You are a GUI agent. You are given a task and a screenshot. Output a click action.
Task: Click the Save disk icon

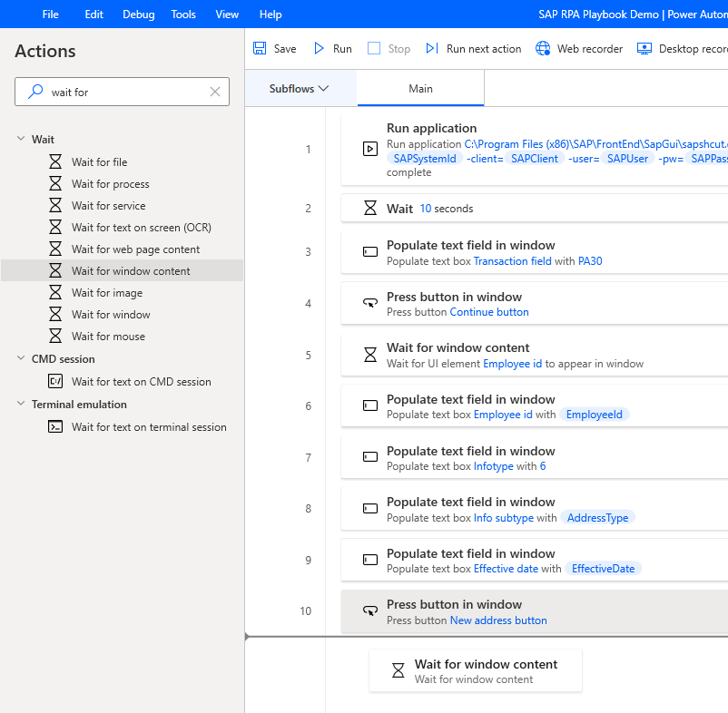coord(260,48)
